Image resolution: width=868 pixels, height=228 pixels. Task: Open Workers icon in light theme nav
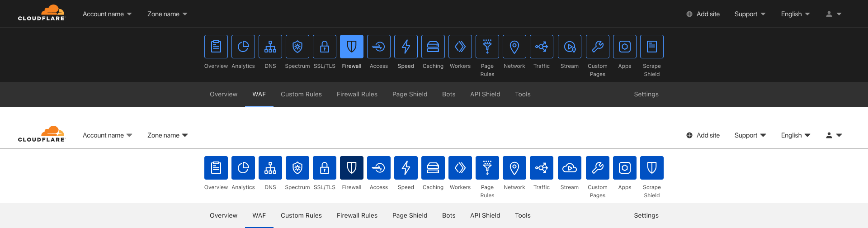tap(460, 168)
